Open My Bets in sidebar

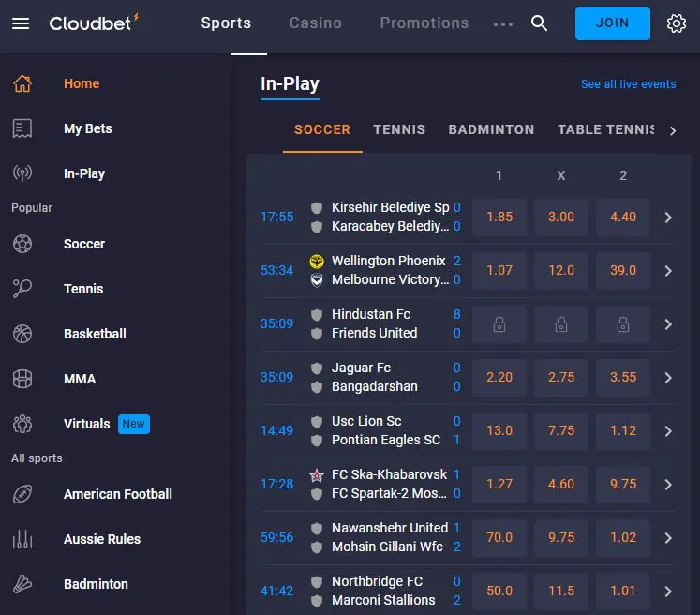[87, 128]
